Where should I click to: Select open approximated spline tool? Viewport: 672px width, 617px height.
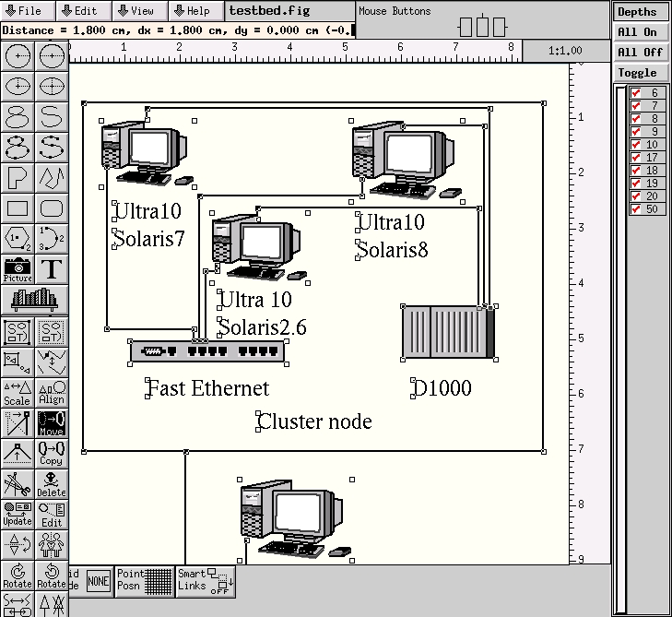[x=52, y=116]
